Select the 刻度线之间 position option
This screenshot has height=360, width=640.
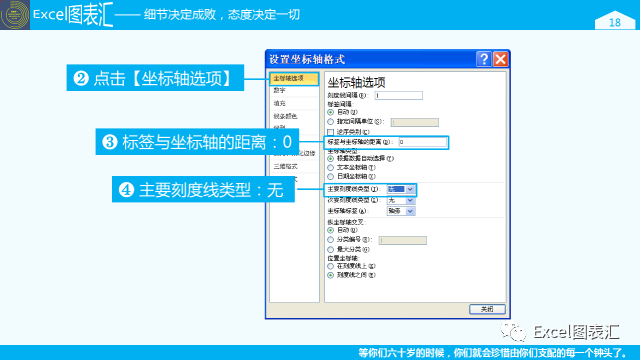click(x=331, y=276)
